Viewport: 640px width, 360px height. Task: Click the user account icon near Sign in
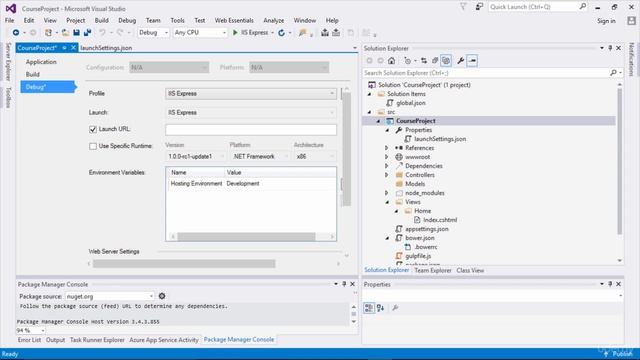[631, 20]
